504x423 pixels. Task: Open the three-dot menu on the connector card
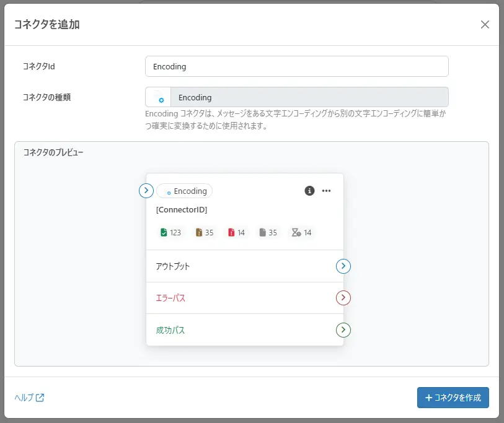click(x=326, y=191)
